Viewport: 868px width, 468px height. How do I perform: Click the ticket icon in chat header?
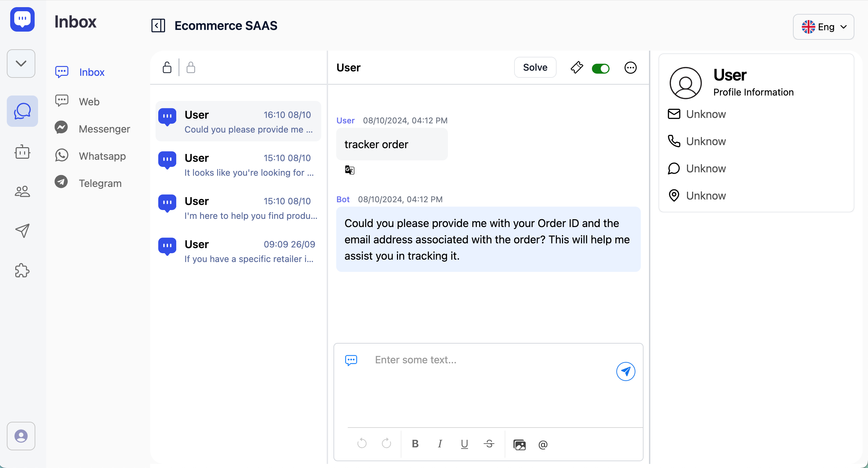pyautogui.click(x=577, y=68)
